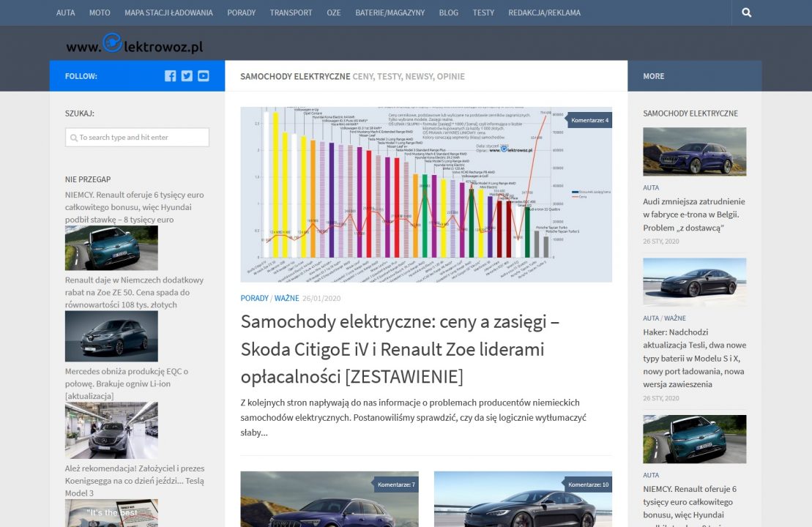Open the Audi e-tron thumbnail in right sidebar
This screenshot has width=812, height=527.
coord(694,152)
